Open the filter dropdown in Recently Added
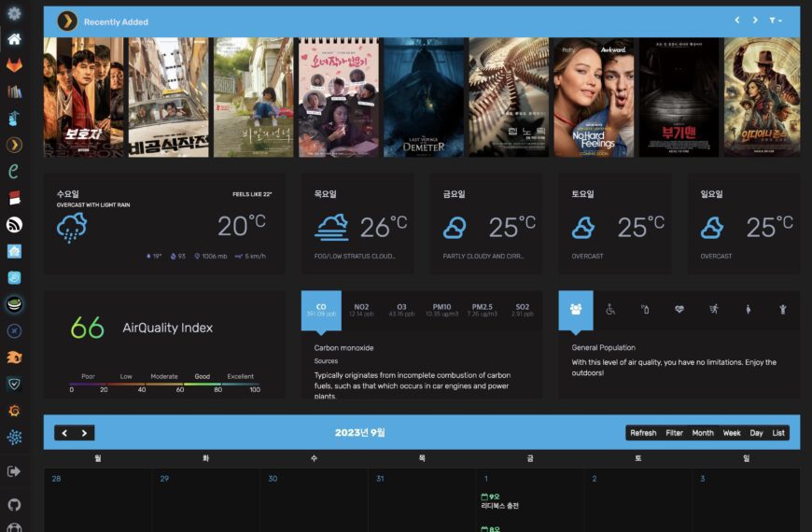This screenshot has width=812, height=532. click(776, 21)
